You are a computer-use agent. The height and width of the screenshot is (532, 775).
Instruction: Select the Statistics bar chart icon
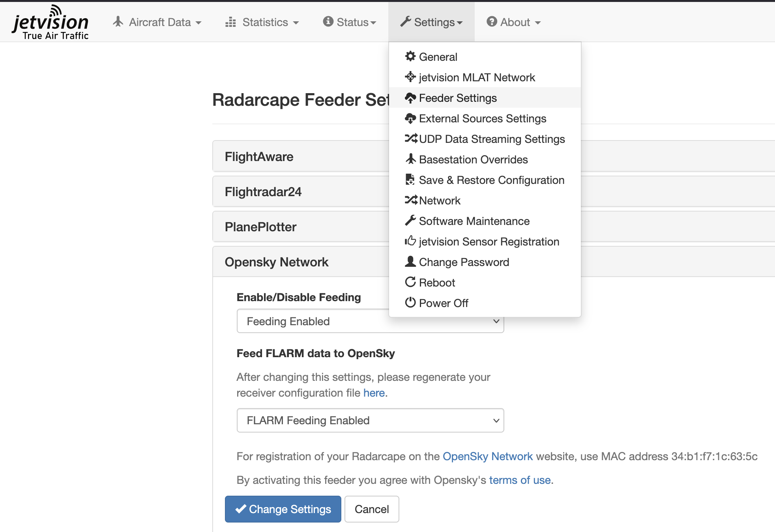231,22
